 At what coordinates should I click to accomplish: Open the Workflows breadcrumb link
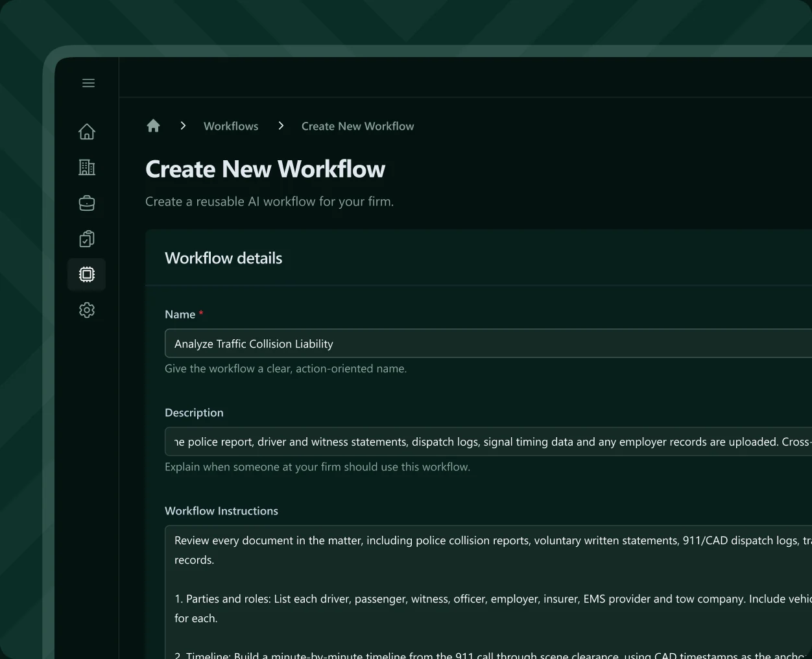tap(231, 126)
